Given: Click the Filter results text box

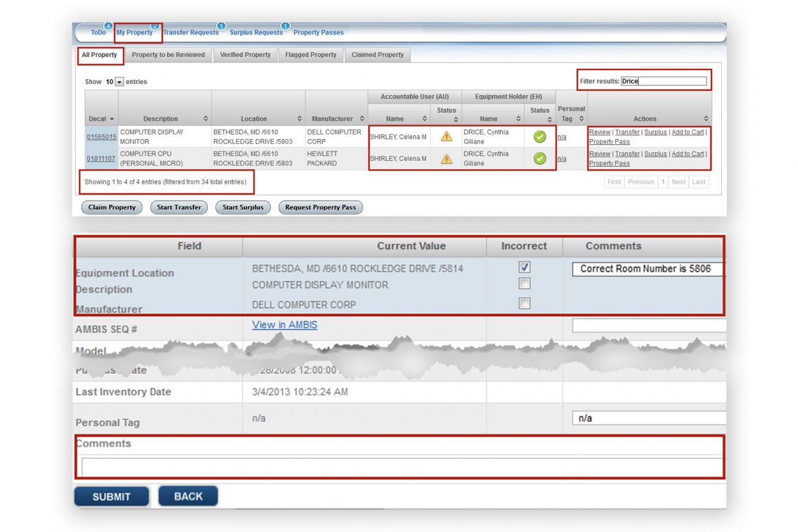Looking at the screenshot, I should (663, 81).
